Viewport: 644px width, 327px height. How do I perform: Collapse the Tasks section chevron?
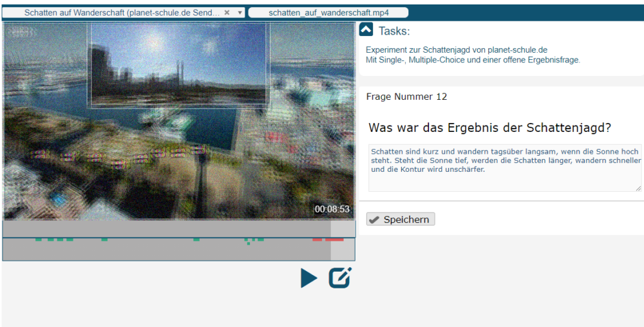(x=366, y=30)
